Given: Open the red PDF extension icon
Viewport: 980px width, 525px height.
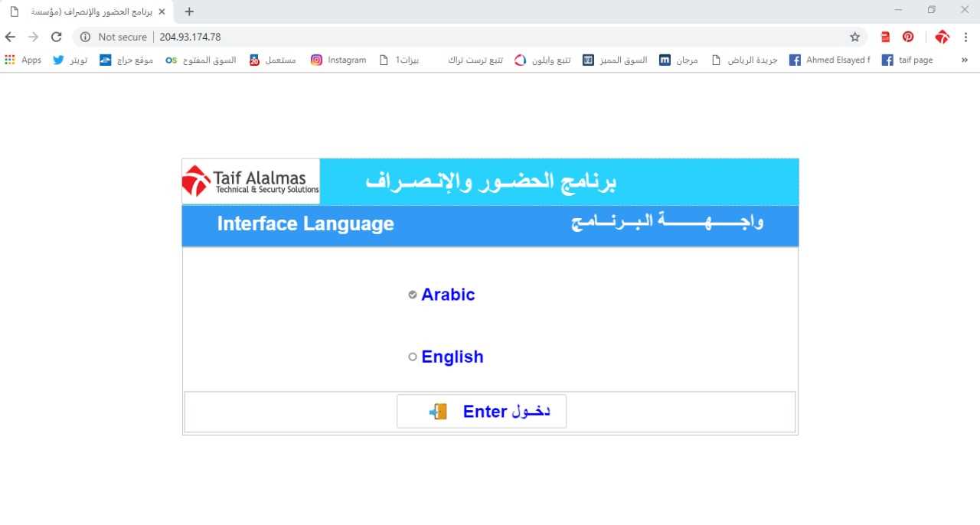Looking at the screenshot, I should (886, 37).
